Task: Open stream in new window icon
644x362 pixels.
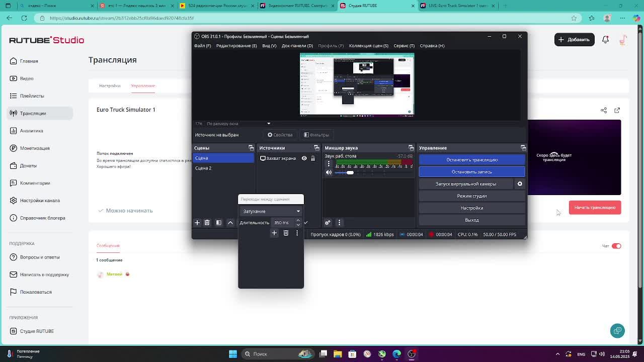Action: pos(617,110)
